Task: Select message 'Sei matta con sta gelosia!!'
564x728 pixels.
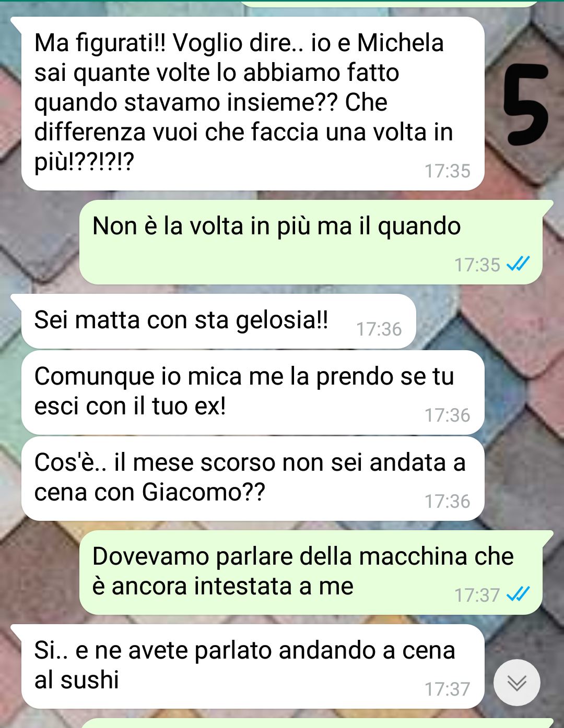Action: (x=218, y=321)
